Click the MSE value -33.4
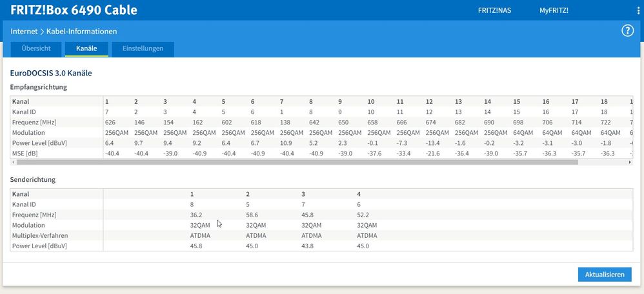This screenshot has width=644, height=294. point(403,153)
